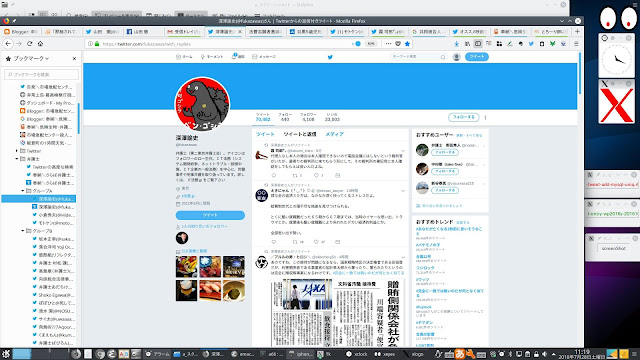Open the first tweet's dropdown caret
Viewport: 640px width, 360px height.
[403, 151]
